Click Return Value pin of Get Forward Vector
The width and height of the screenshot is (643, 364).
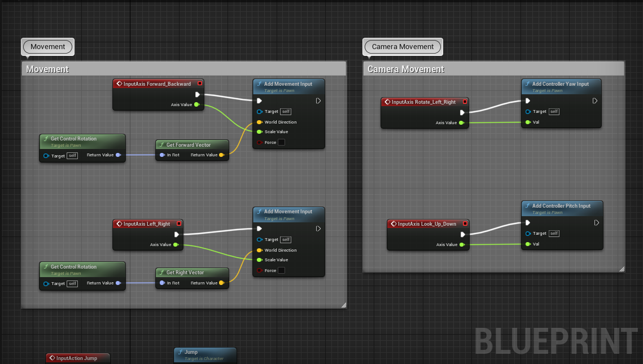coord(221,155)
